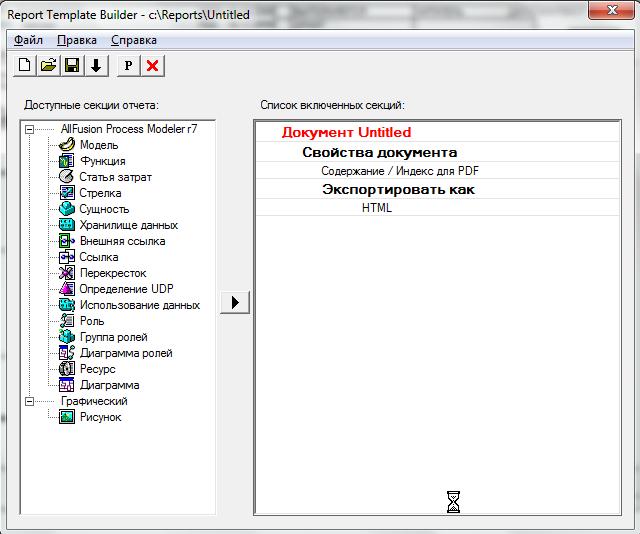Image resolution: width=640 pixels, height=534 pixels.
Task: Click the Модель section icon
Action: (x=67, y=145)
